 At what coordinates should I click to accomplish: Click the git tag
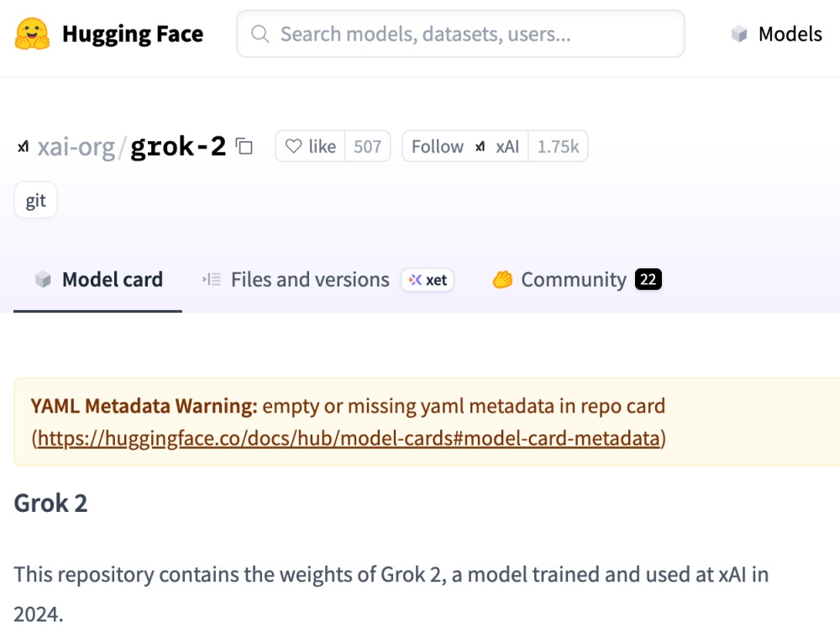tap(35, 202)
